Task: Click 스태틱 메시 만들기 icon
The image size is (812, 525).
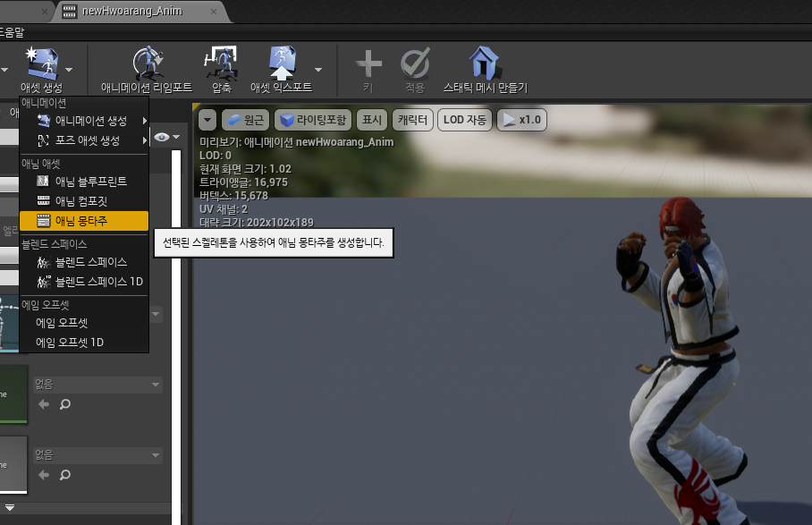Action: (483, 62)
